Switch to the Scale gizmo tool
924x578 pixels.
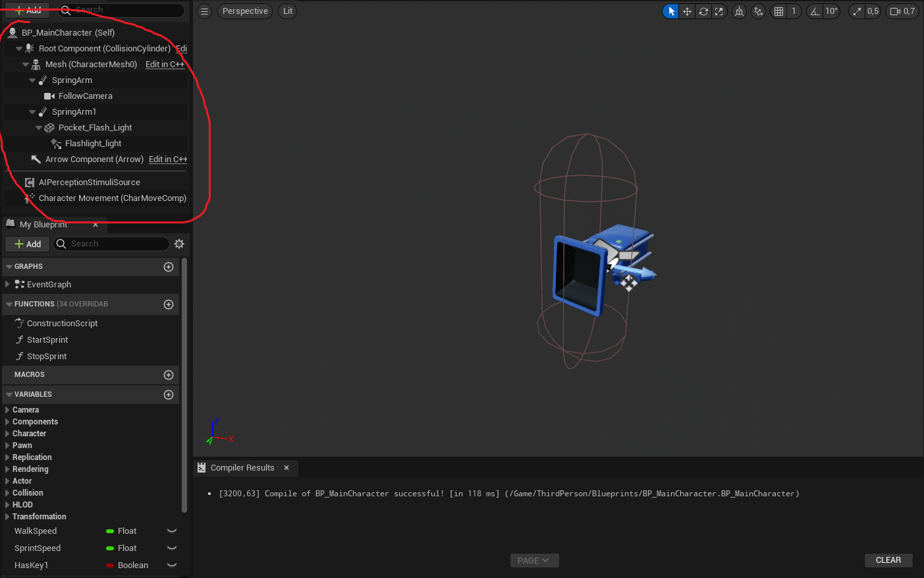719,11
